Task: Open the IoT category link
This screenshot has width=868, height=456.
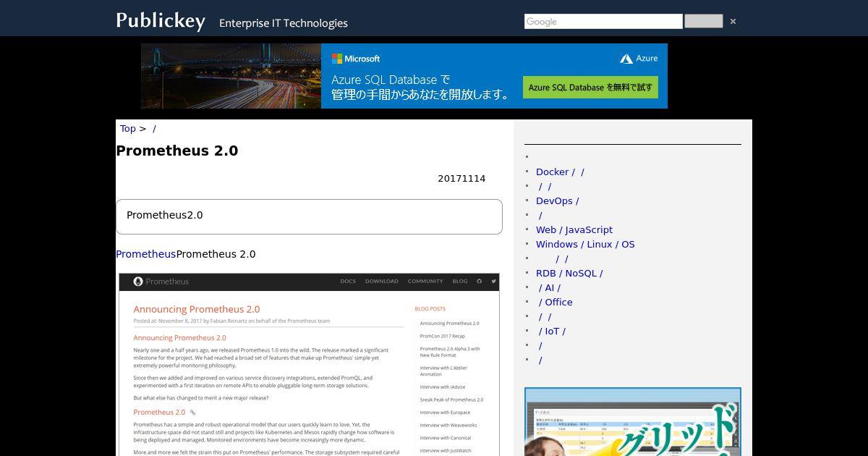Action: [x=552, y=331]
